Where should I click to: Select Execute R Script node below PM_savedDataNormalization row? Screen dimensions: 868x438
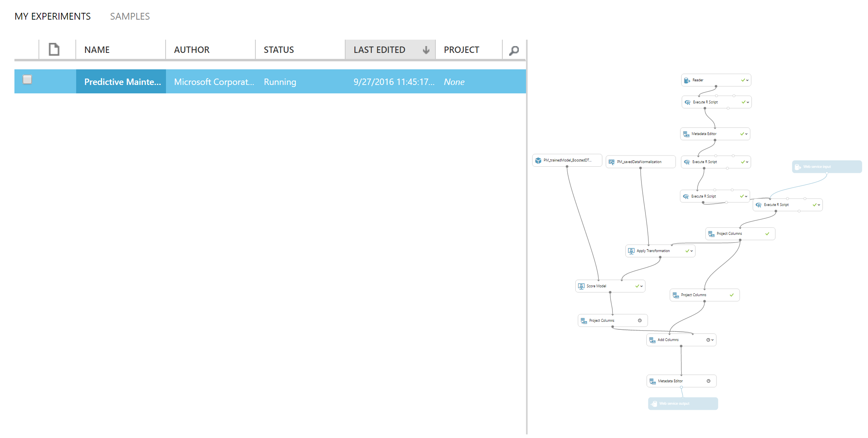click(x=715, y=196)
